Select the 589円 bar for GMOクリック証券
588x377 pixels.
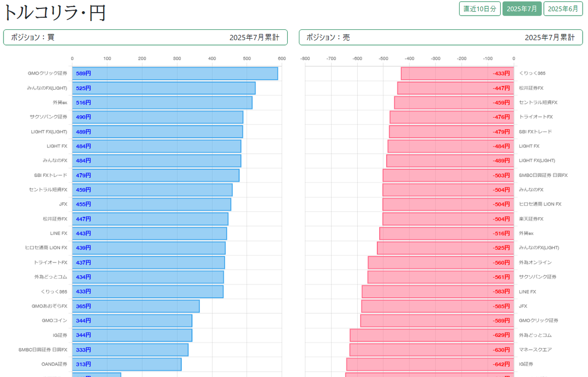point(175,73)
